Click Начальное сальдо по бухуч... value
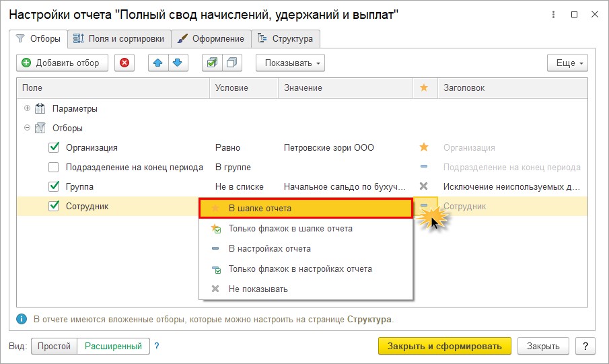This screenshot has width=609, height=364. click(x=345, y=186)
